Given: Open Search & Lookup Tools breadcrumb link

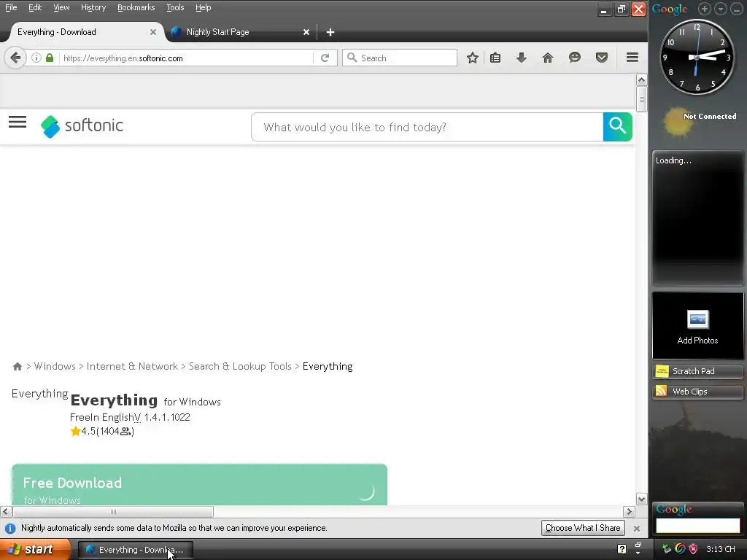Looking at the screenshot, I should click(x=240, y=366).
